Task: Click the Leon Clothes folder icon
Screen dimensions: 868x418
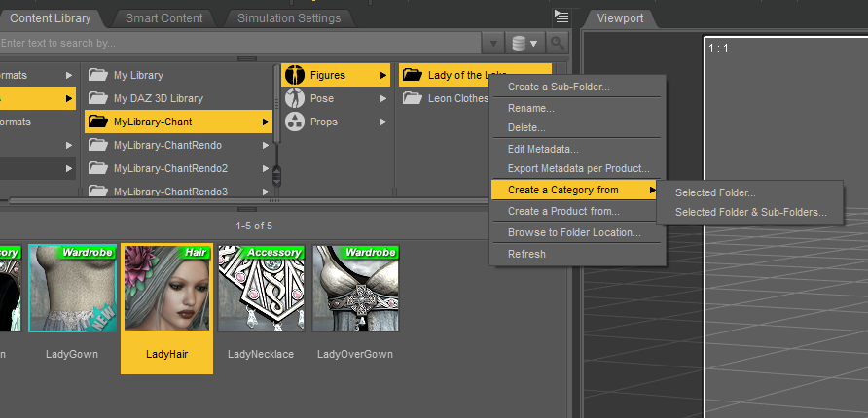Action: point(413,98)
